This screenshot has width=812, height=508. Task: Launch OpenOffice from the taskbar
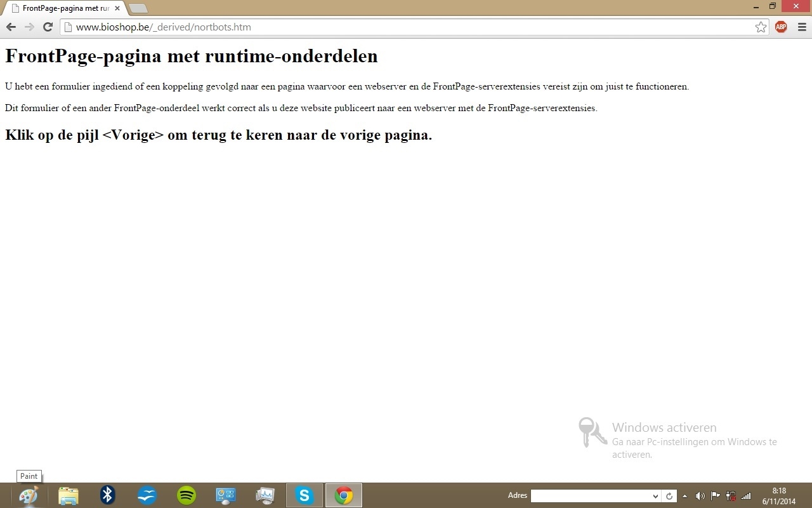click(147, 495)
